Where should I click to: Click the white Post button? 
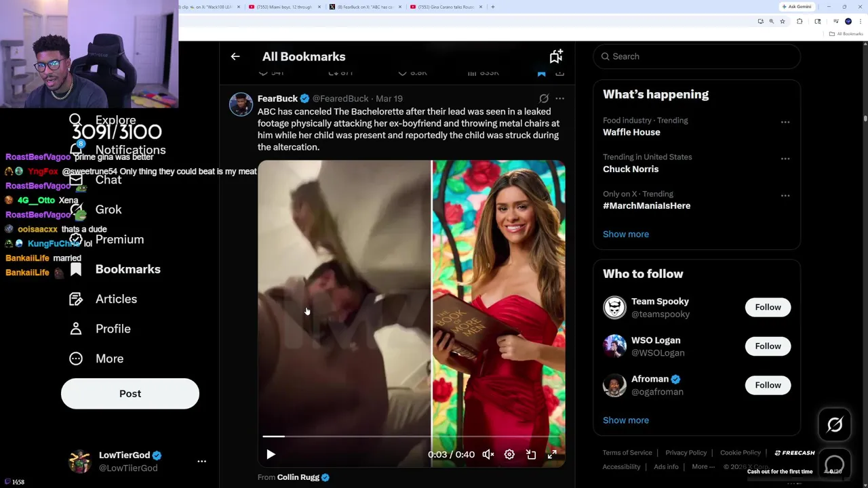130,394
